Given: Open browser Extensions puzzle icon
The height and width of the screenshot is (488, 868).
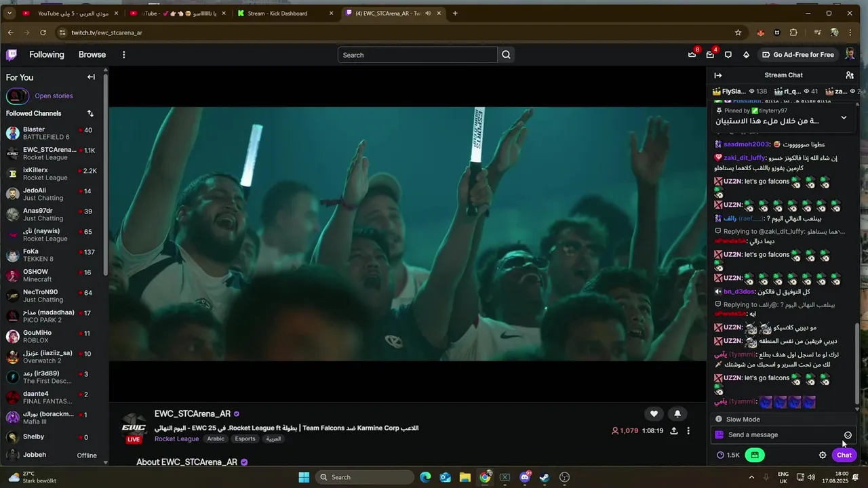Looking at the screenshot, I should tap(793, 33).
